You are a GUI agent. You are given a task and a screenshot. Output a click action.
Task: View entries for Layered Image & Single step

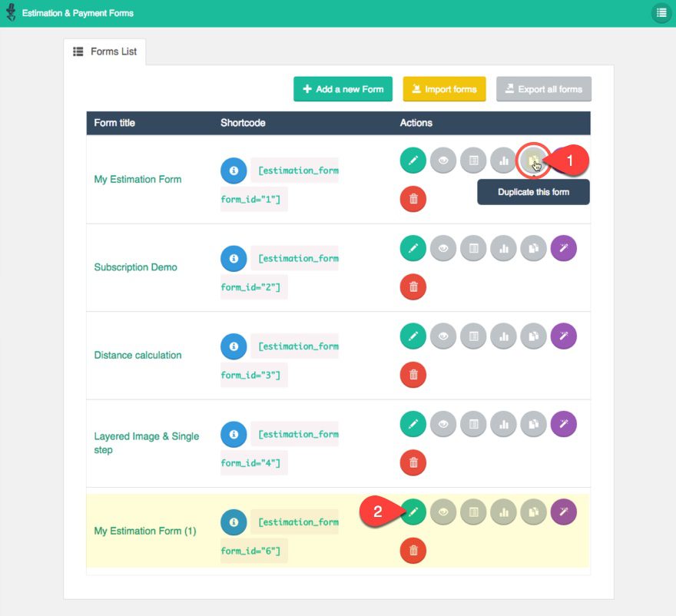tap(473, 423)
